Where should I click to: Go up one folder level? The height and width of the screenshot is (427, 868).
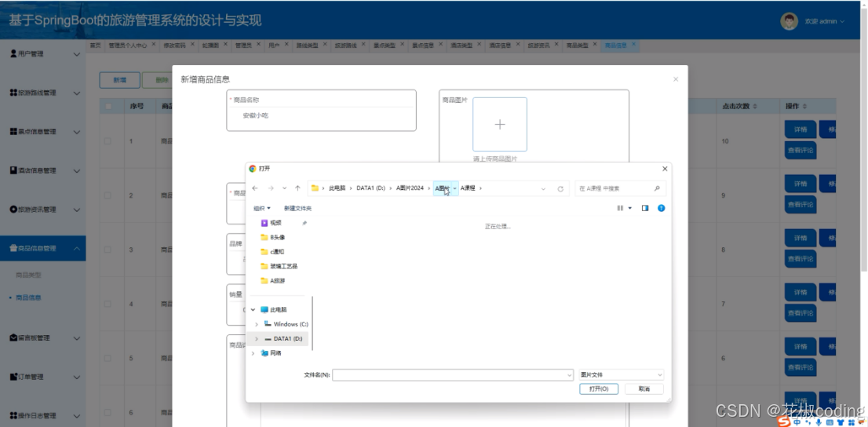click(297, 188)
